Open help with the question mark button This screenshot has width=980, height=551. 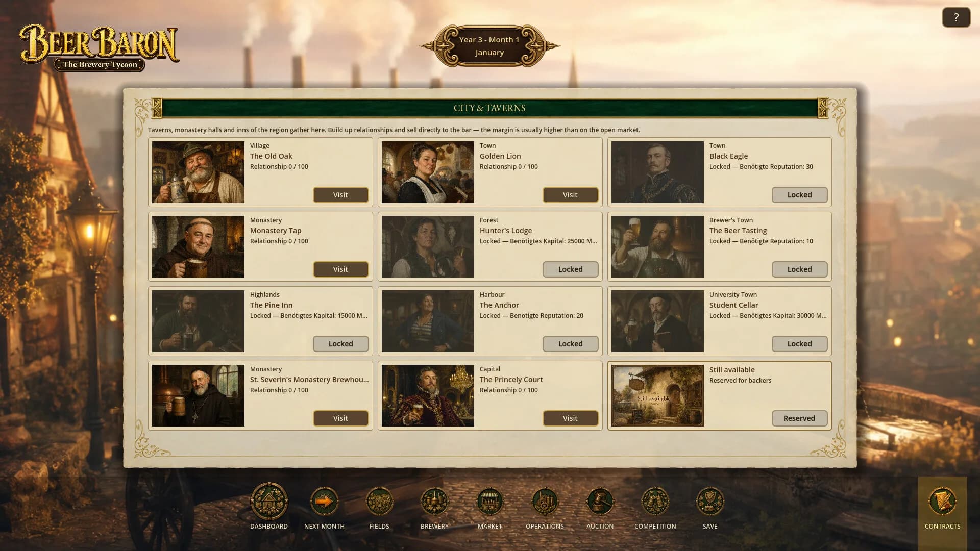coord(956,17)
